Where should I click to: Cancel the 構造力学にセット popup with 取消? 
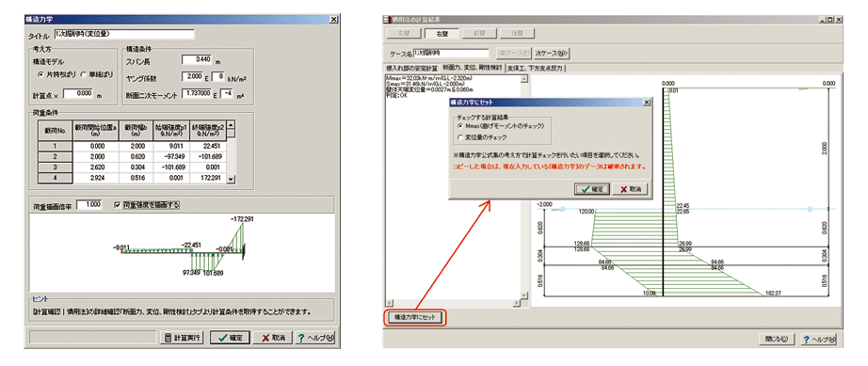[630, 189]
